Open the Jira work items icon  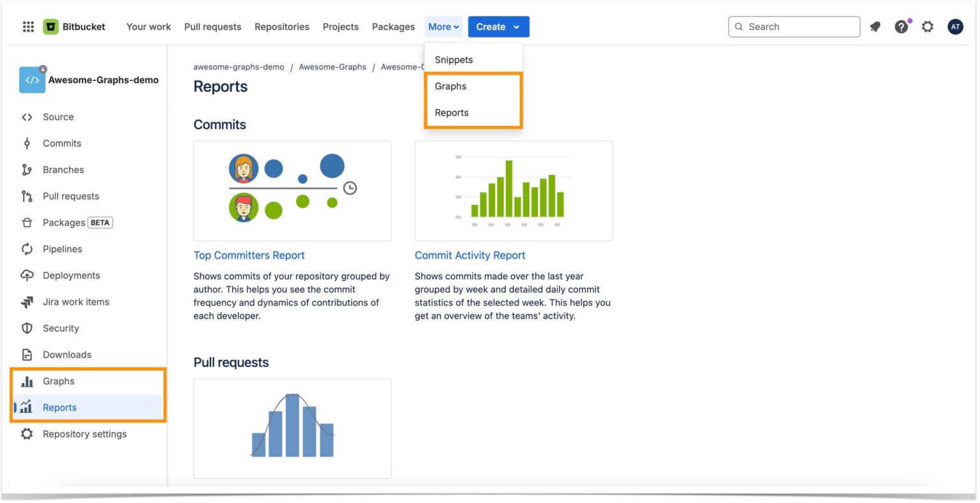click(x=26, y=301)
